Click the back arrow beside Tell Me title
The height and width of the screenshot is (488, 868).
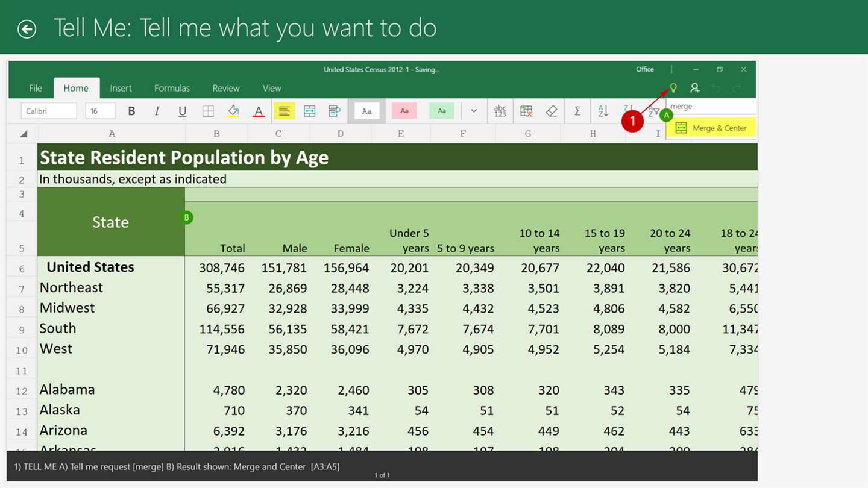[27, 29]
